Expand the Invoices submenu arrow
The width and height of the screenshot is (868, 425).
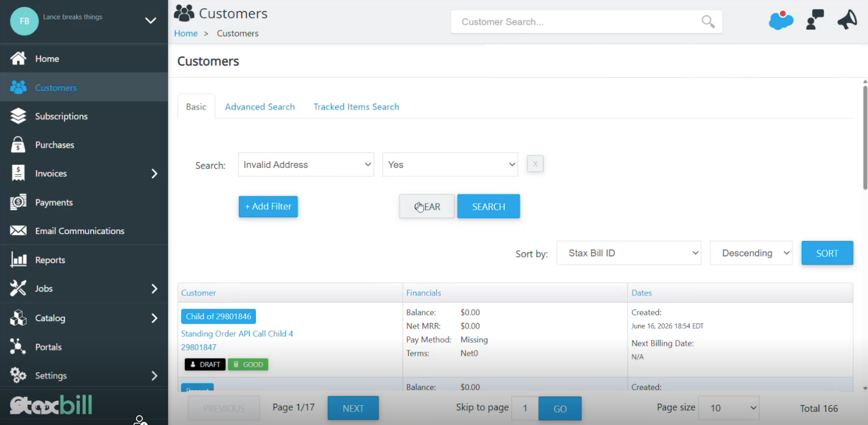(x=154, y=174)
